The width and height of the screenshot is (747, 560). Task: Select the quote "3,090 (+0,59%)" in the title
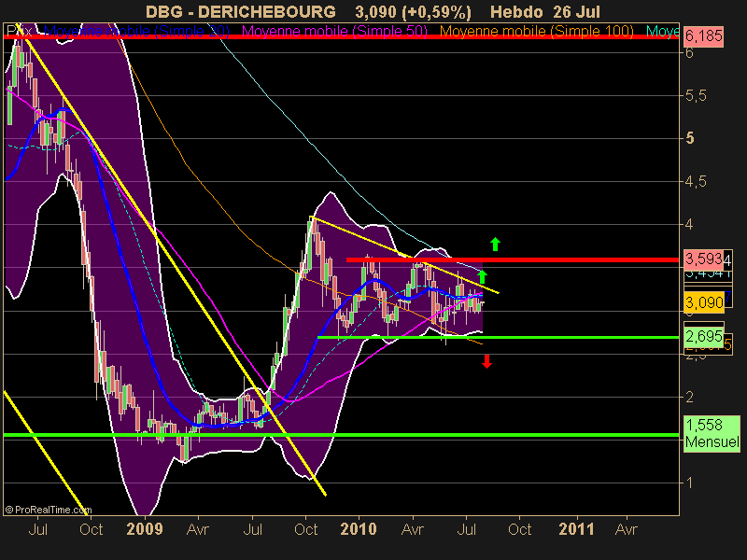413,11
